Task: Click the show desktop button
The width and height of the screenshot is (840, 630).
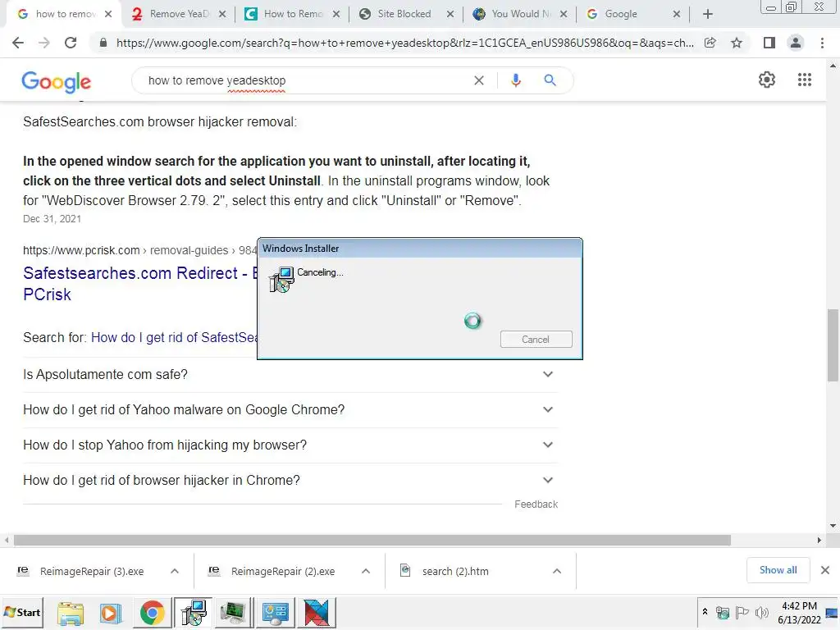Action: coord(833,612)
